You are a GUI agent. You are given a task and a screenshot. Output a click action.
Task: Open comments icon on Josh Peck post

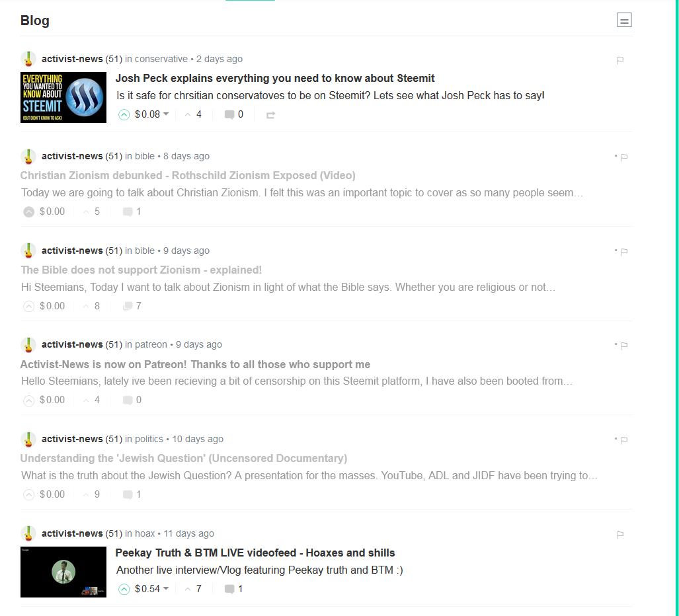tap(229, 114)
